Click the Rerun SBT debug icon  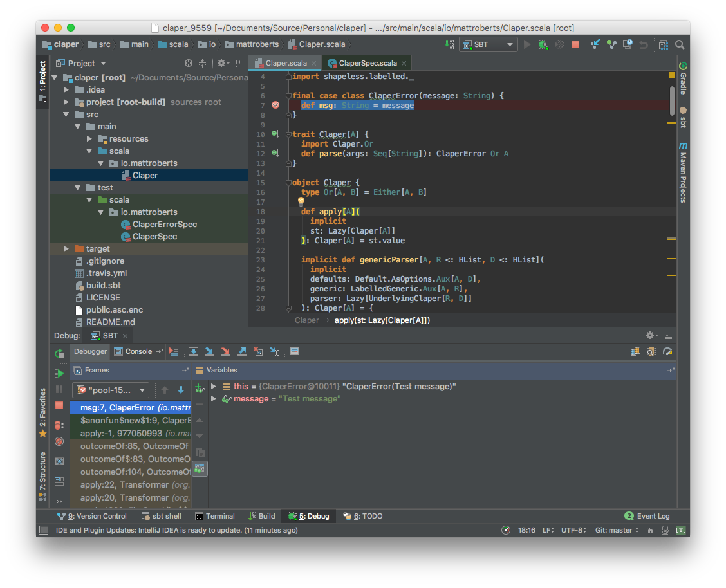(59, 354)
